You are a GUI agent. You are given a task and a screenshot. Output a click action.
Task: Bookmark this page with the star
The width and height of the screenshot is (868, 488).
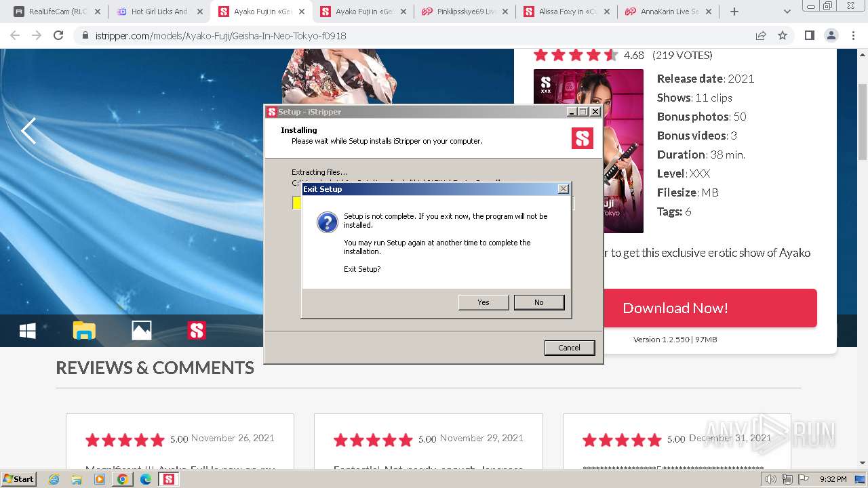[783, 36]
